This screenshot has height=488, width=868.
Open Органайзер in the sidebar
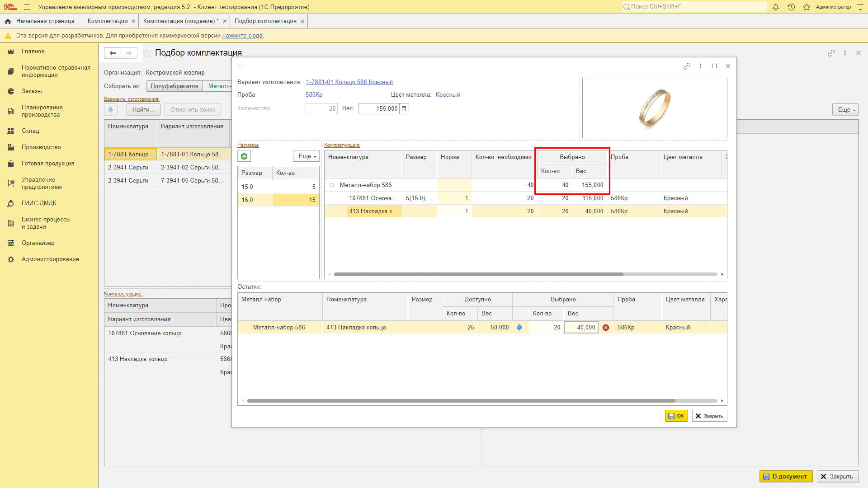pyautogui.click(x=38, y=243)
